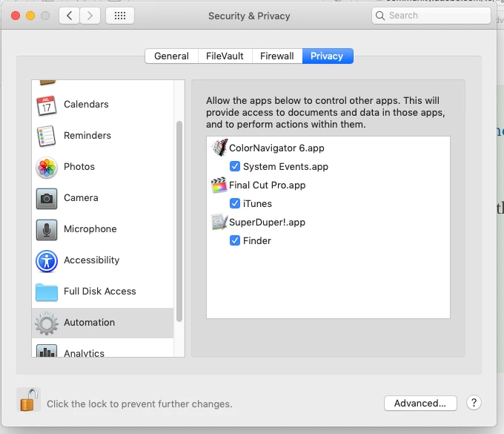Click the SuperDuper! app icon
Viewport: 504px width, 434px height.
[219, 222]
